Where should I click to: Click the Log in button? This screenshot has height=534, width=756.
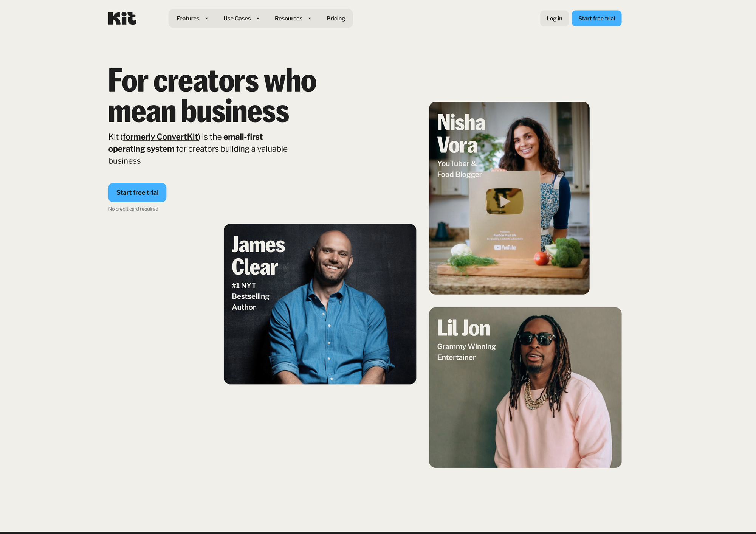click(554, 19)
